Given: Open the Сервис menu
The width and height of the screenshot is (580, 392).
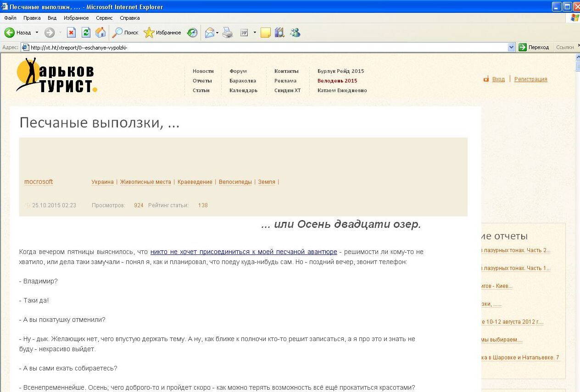Looking at the screenshot, I should pos(104,18).
